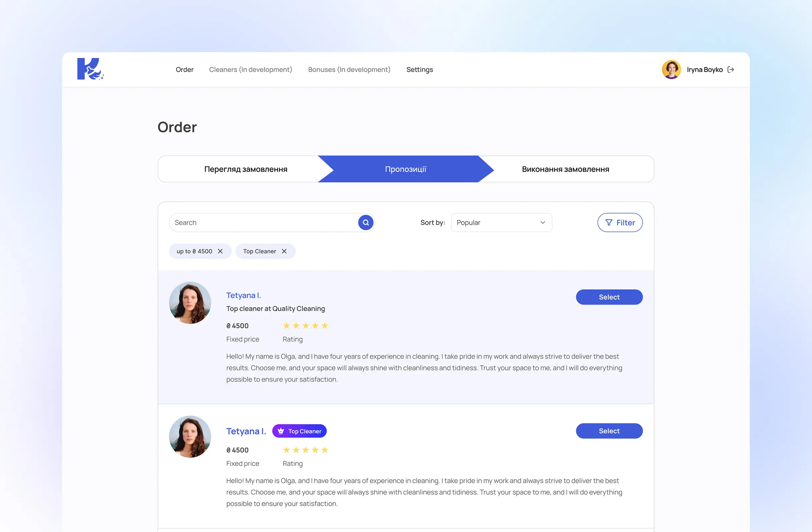Select the Top Cleaner Tetyana I. offer

click(x=609, y=431)
